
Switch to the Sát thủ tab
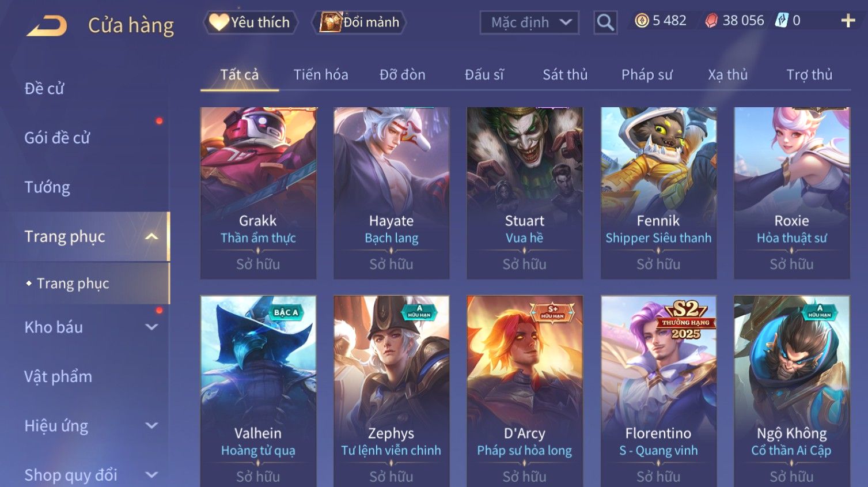565,75
